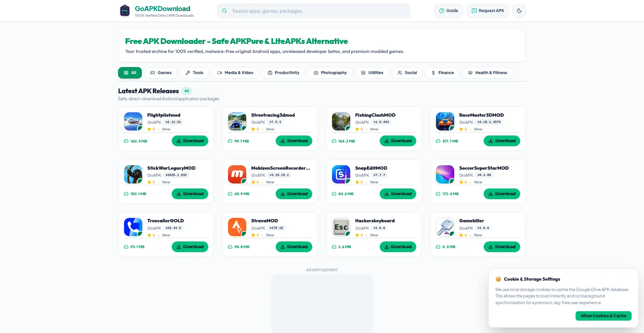
Task: Click the 2.6 MB file size
Action: 344,247
